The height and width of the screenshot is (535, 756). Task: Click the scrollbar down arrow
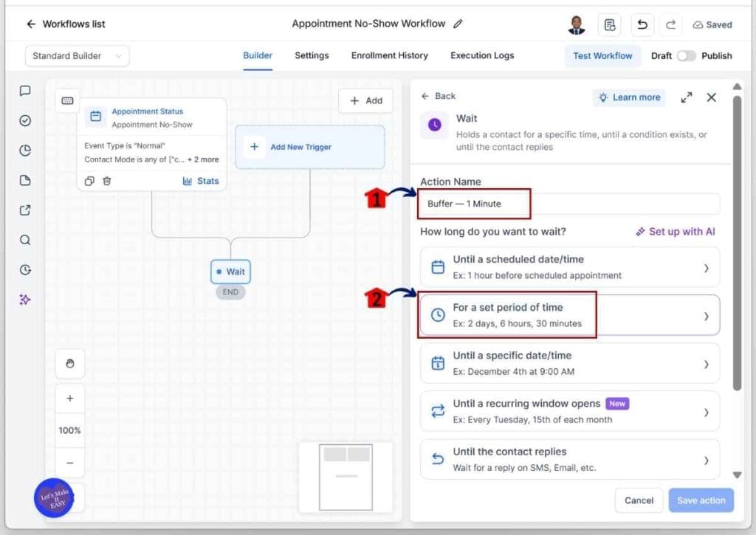pos(737,474)
